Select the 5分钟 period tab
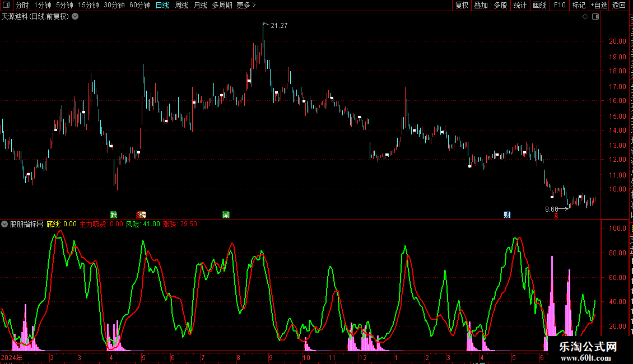633x364 pixels. (x=64, y=5)
